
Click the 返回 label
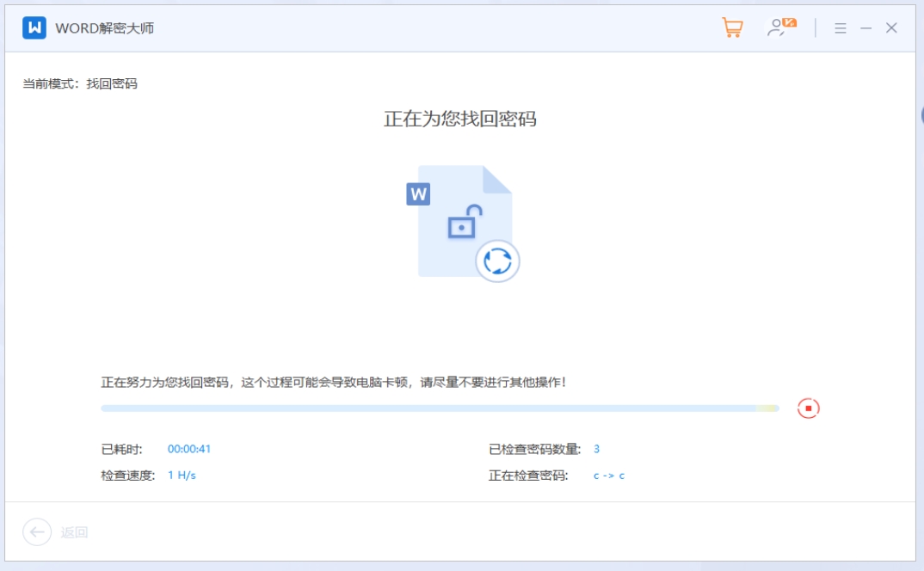pos(74,532)
